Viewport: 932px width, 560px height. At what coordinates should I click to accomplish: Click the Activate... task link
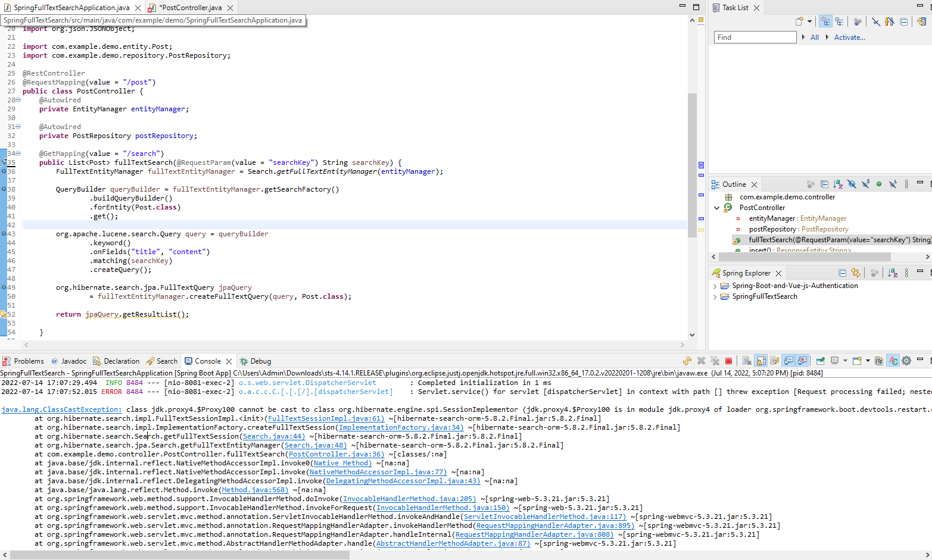coord(850,37)
